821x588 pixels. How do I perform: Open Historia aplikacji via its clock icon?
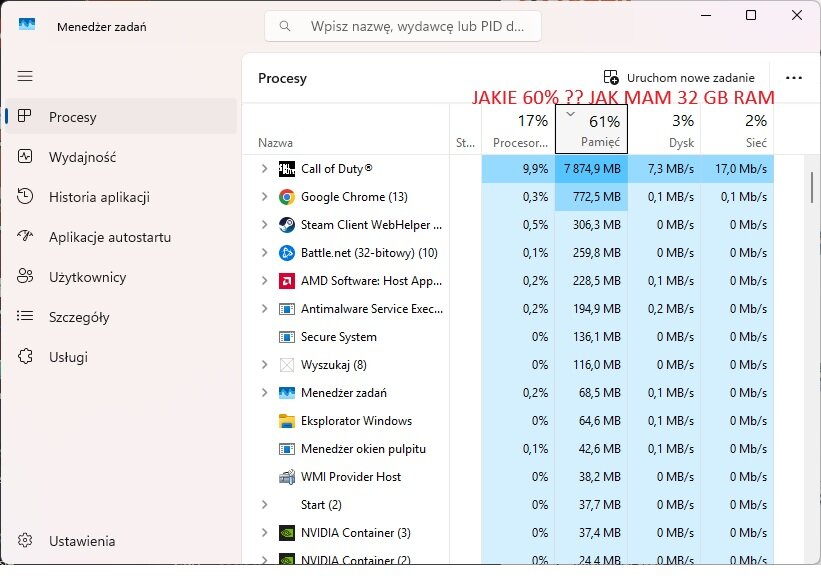pos(25,196)
